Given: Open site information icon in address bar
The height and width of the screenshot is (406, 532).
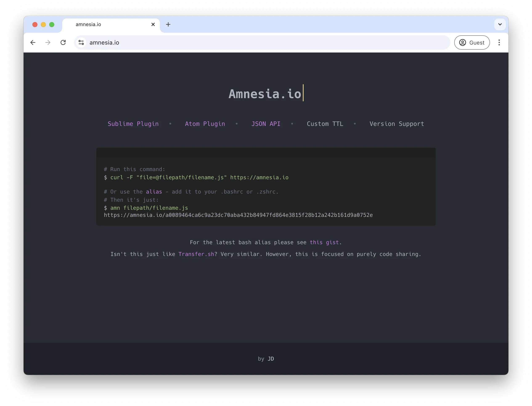Looking at the screenshot, I should point(81,42).
